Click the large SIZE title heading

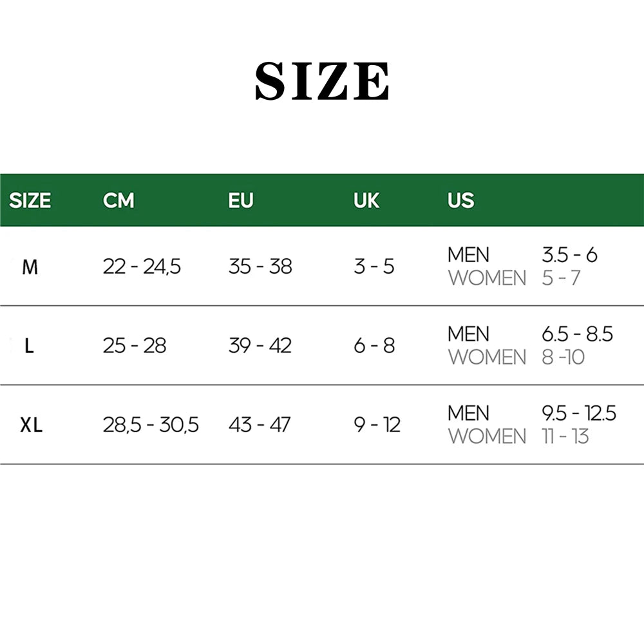[322, 82]
